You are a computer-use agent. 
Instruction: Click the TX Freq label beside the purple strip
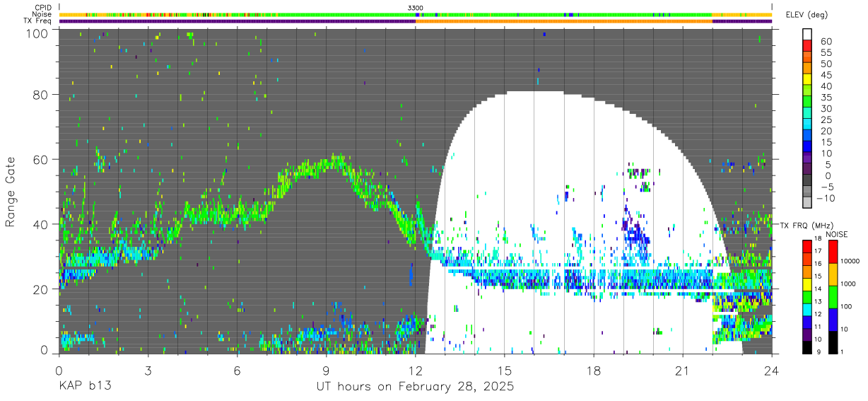37,21
